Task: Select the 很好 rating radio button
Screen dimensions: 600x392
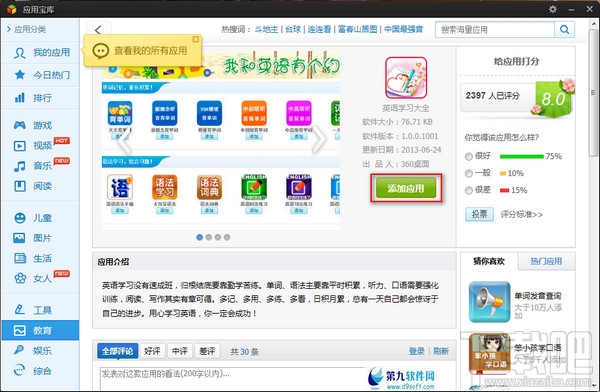Action: [x=468, y=156]
